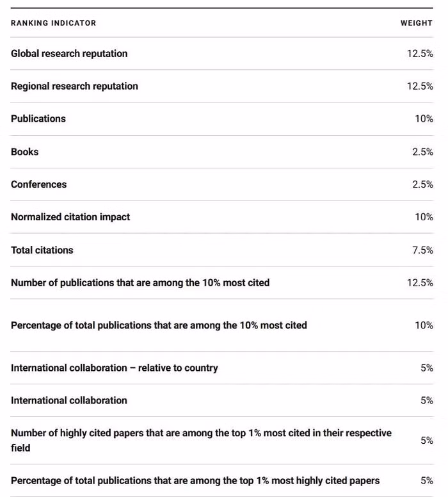Click the WEIGHT column header
This screenshot has width=448, height=497.
click(417, 23)
